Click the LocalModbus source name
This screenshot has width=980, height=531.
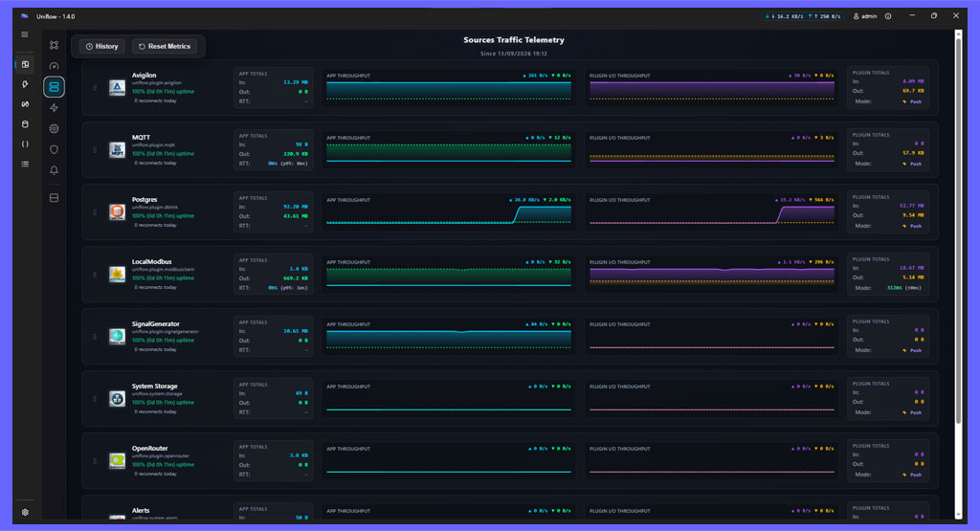pyautogui.click(x=152, y=262)
